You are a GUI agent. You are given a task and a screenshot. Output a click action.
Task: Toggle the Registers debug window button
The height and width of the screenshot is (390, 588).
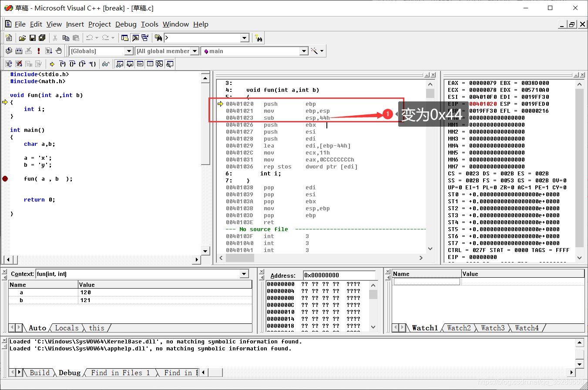point(140,64)
